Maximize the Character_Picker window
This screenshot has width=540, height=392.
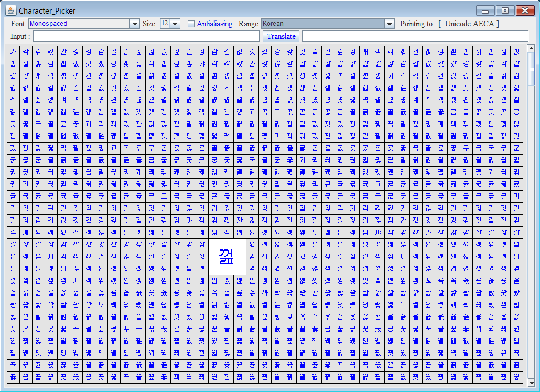pos(505,10)
